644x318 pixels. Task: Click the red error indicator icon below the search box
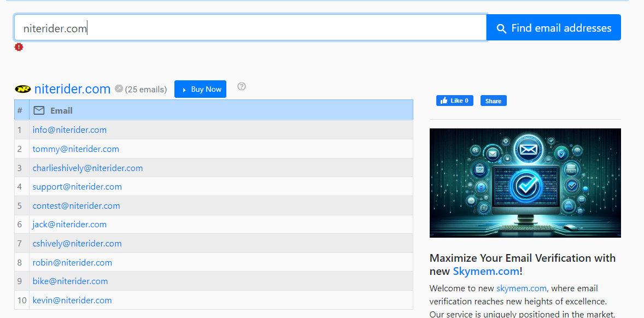pyautogui.click(x=19, y=47)
